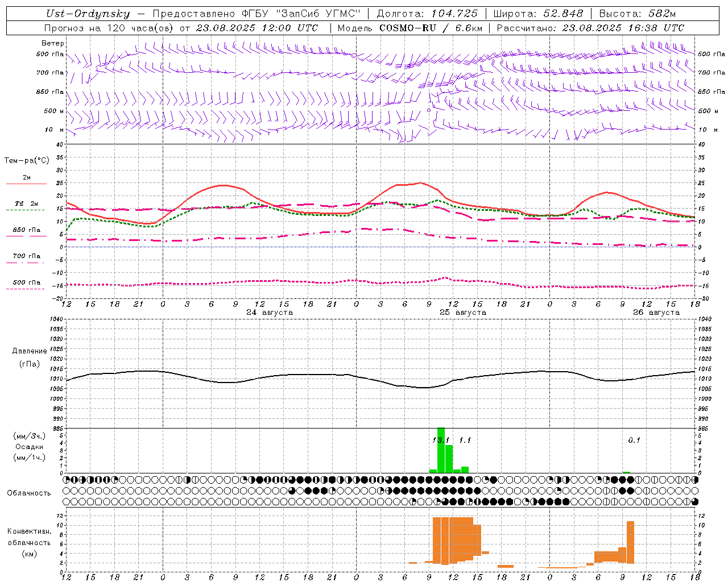Select the calculated time Рассчитано 16:38 UTC

[590, 28]
